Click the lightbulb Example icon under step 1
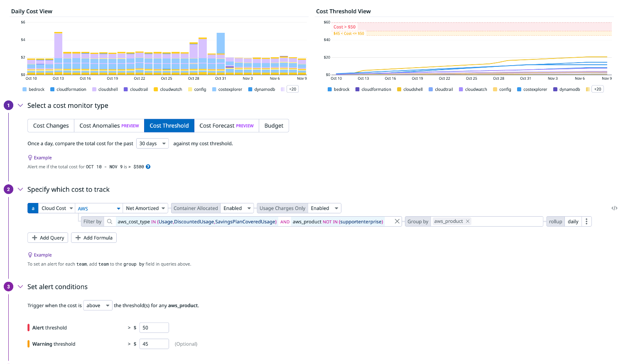This screenshot has width=623, height=364. (30, 158)
